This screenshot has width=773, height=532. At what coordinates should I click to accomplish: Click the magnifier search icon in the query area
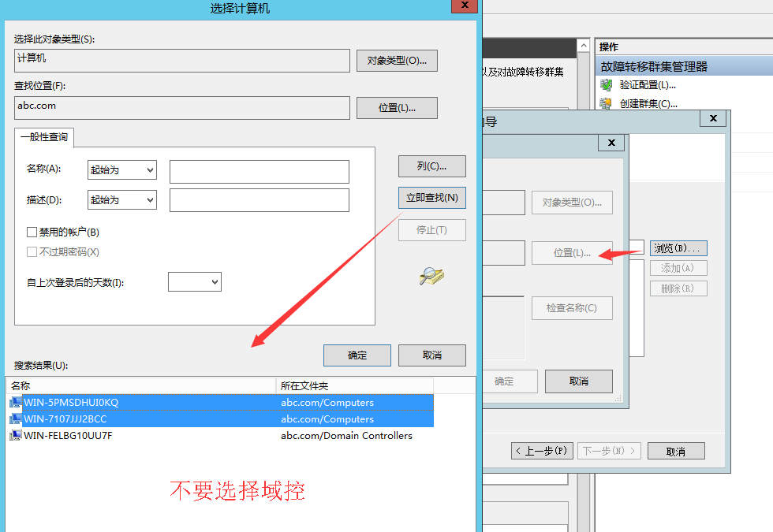[x=431, y=277]
